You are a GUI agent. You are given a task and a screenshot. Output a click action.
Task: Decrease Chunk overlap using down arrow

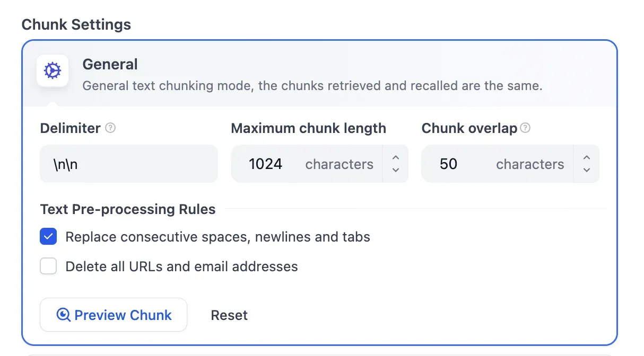click(587, 170)
